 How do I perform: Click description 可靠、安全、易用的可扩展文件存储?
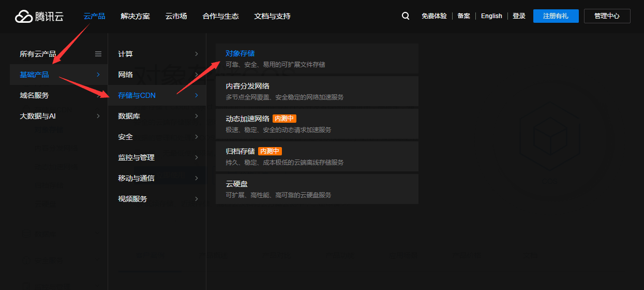(276, 65)
